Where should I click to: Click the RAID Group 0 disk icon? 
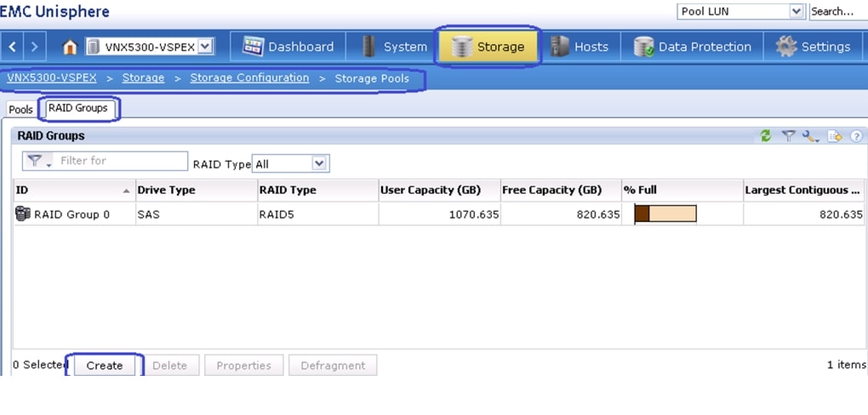(x=23, y=213)
